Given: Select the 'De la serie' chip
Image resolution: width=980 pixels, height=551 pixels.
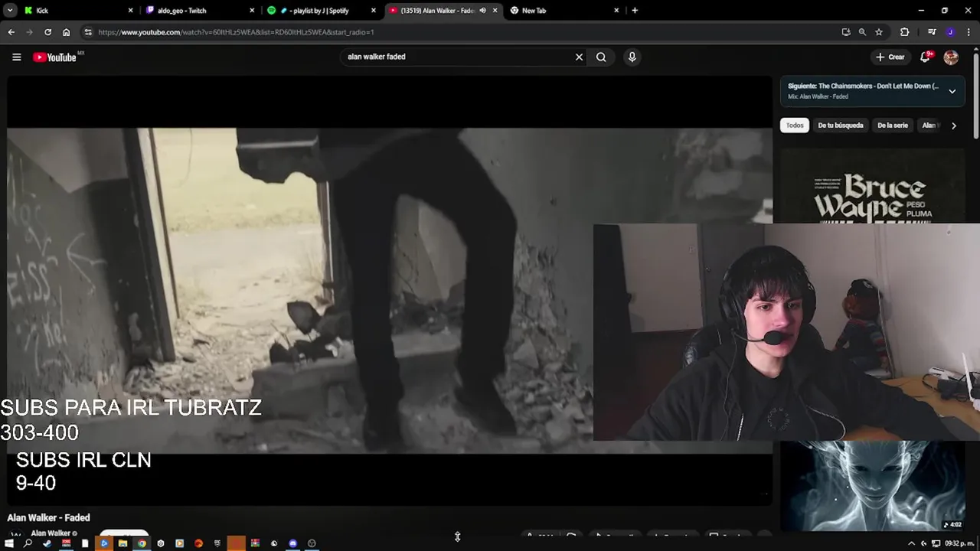Looking at the screenshot, I should click(x=893, y=126).
